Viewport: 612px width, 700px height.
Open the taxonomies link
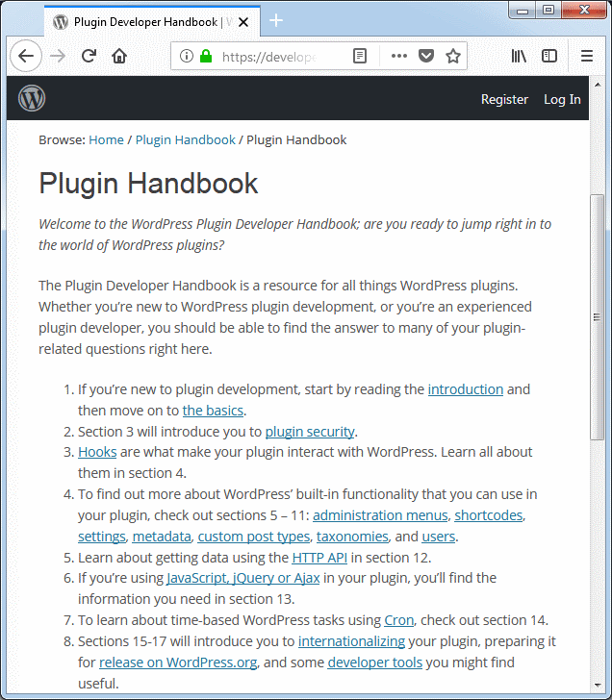[352, 537]
